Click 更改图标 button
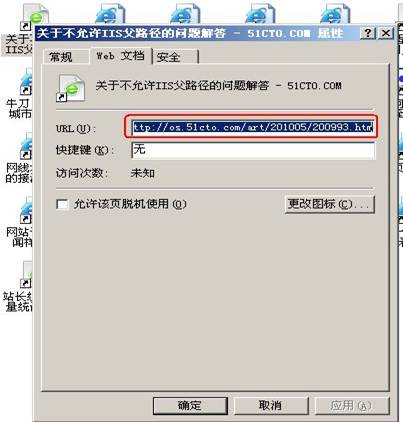This screenshot has height=422, width=403. pos(330,204)
